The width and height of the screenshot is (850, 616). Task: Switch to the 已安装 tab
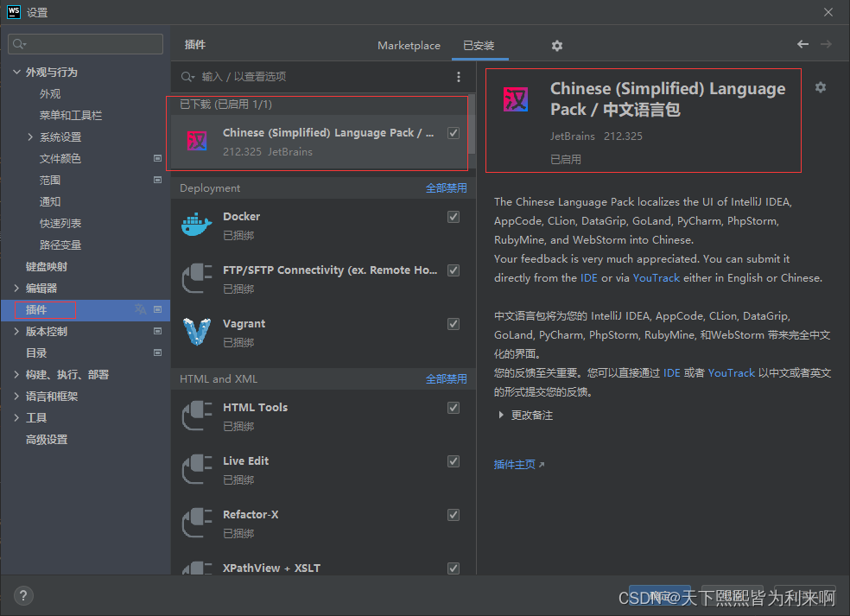[479, 46]
